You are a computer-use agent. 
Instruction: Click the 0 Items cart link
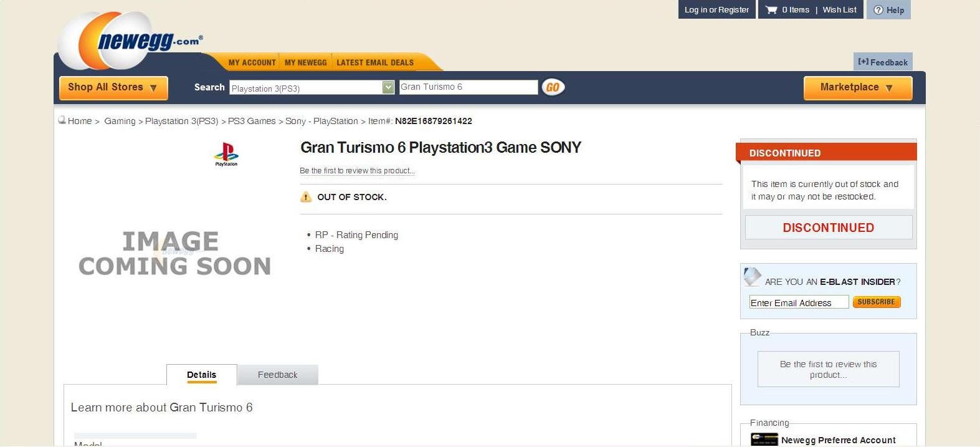coord(796,9)
